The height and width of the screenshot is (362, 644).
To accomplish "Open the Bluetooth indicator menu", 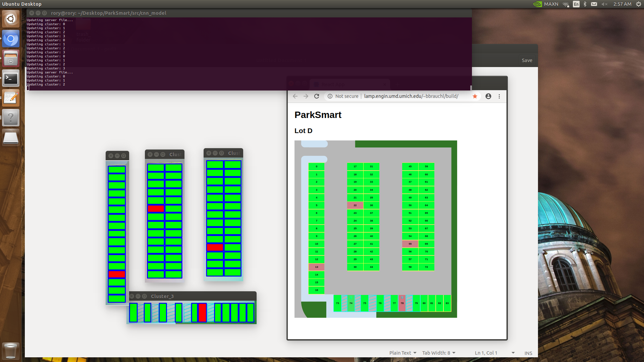I will (x=585, y=4).
